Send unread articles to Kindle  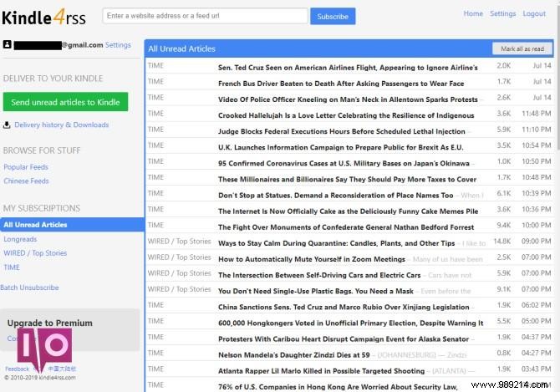(65, 102)
